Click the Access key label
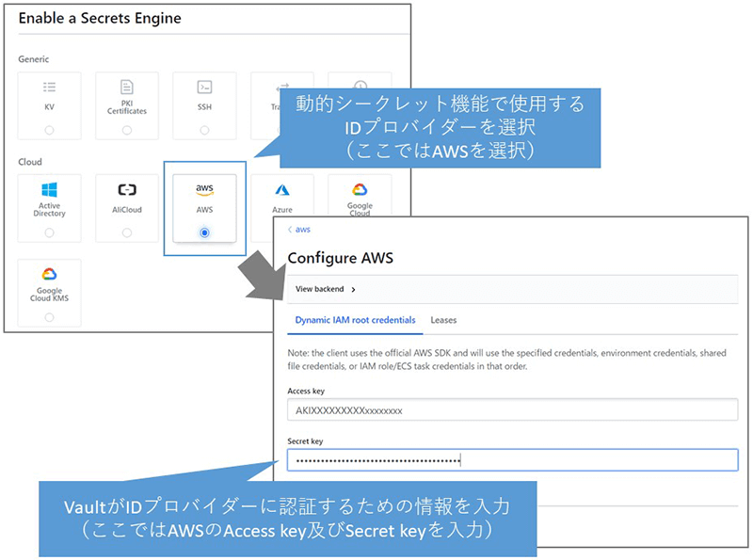This screenshot has height=560, width=753. 306,391
